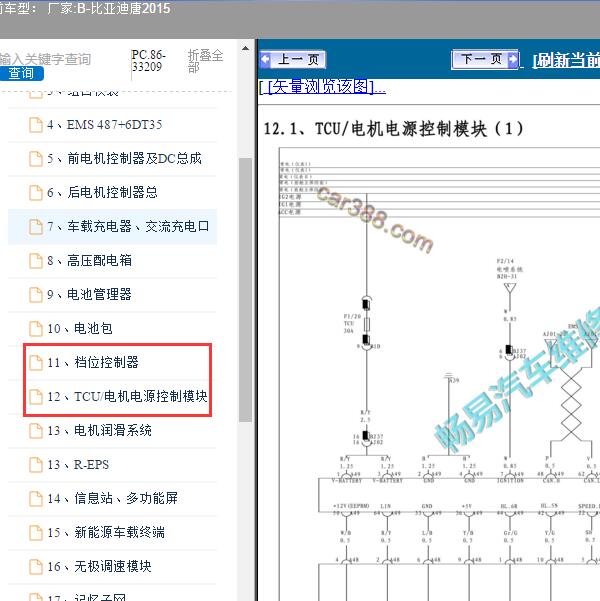The image size is (600, 601).
Task: Open 5、前电机控制器及DC总成 entry
Action: pyautogui.click(x=112, y=159)
